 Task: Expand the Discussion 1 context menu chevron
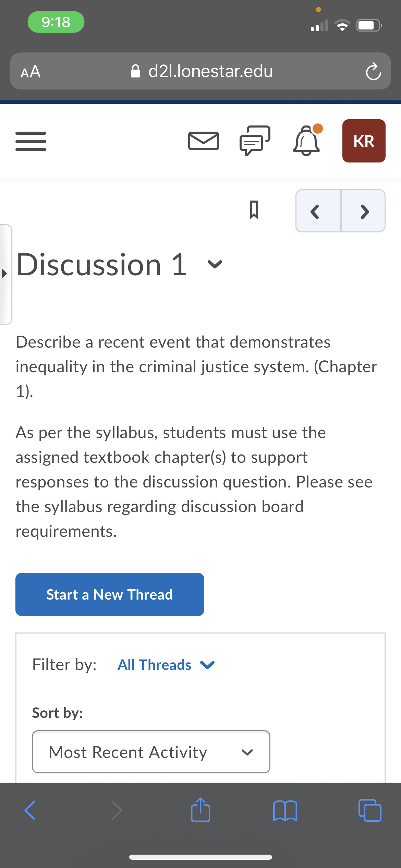pyautogui.click(x=215, y=264)
